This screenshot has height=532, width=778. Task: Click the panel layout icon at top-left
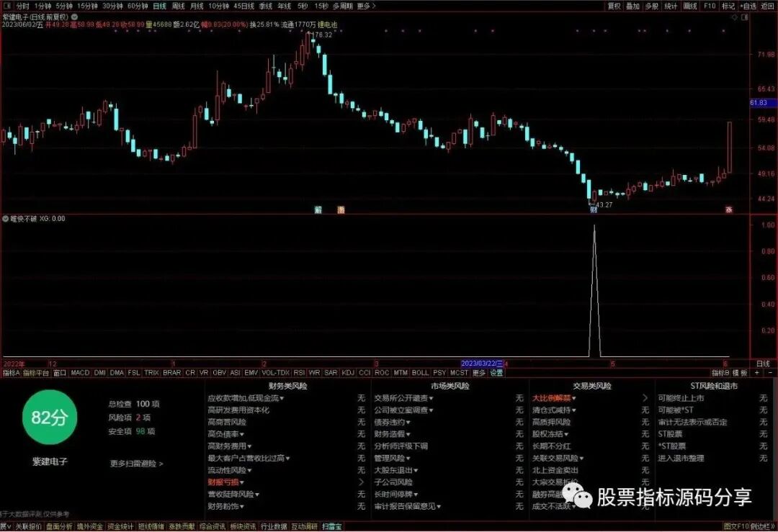click(7, 6)
